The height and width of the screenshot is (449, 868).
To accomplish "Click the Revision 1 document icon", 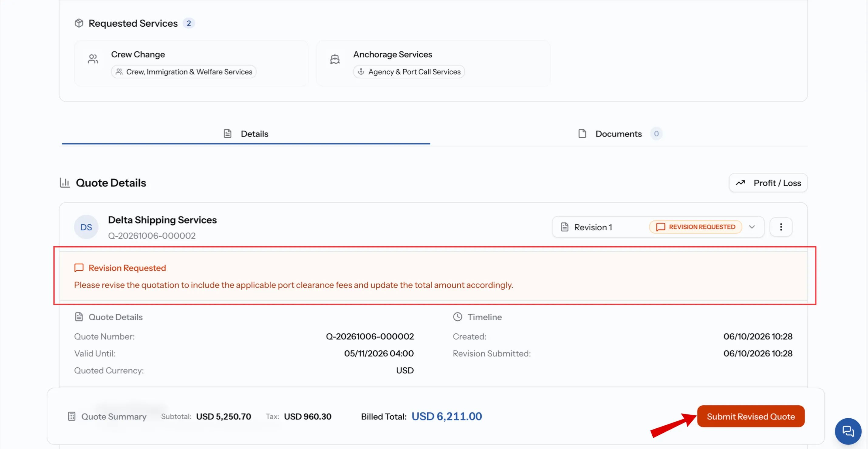I will tap(565, 227).
